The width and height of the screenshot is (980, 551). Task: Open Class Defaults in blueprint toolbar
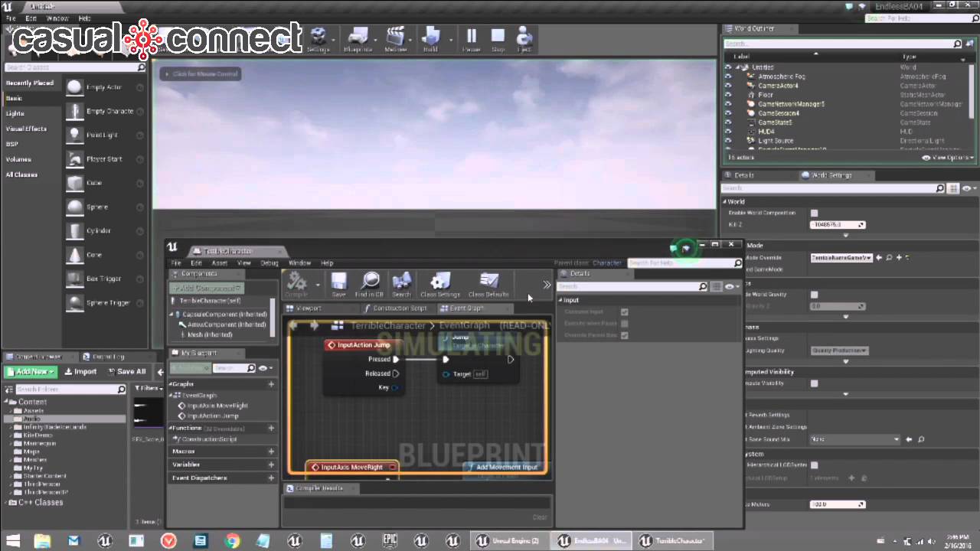pyautogui.click(x=488, y=285)
